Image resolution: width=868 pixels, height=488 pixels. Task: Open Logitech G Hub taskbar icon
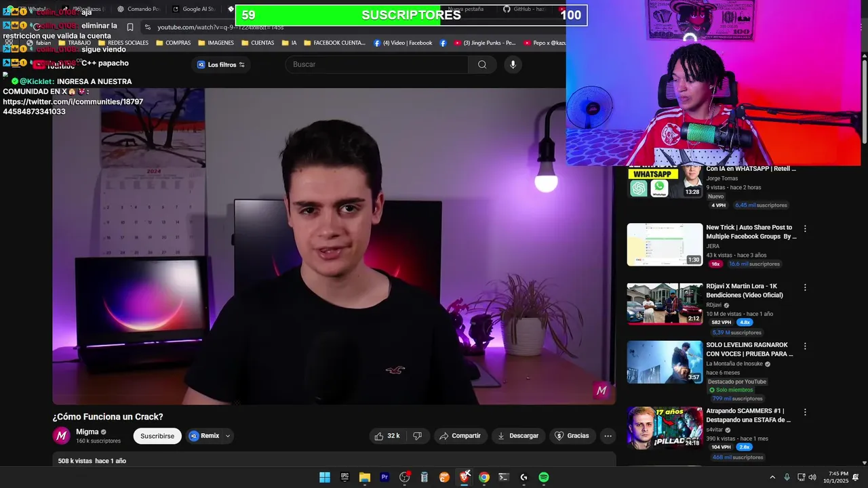524,477
